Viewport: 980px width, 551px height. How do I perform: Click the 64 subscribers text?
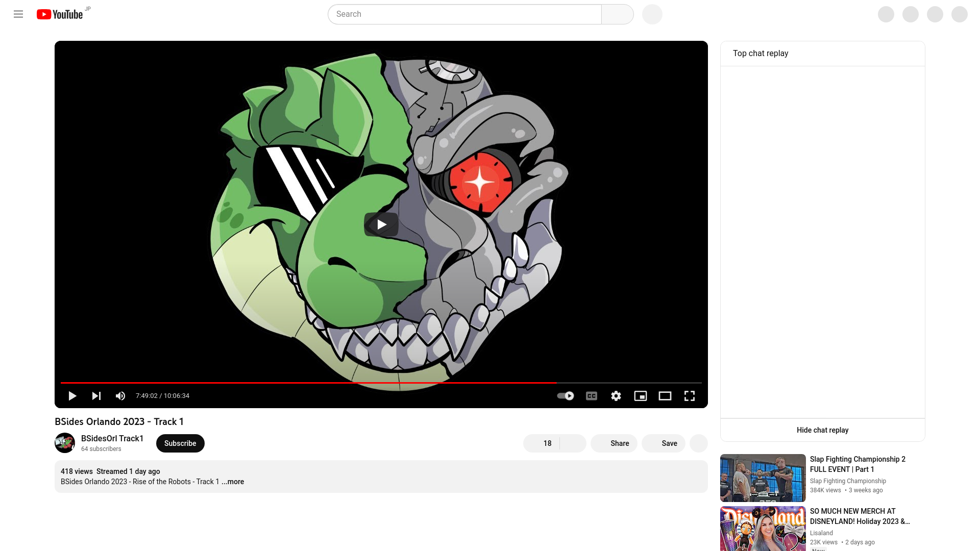click(101, 449)
